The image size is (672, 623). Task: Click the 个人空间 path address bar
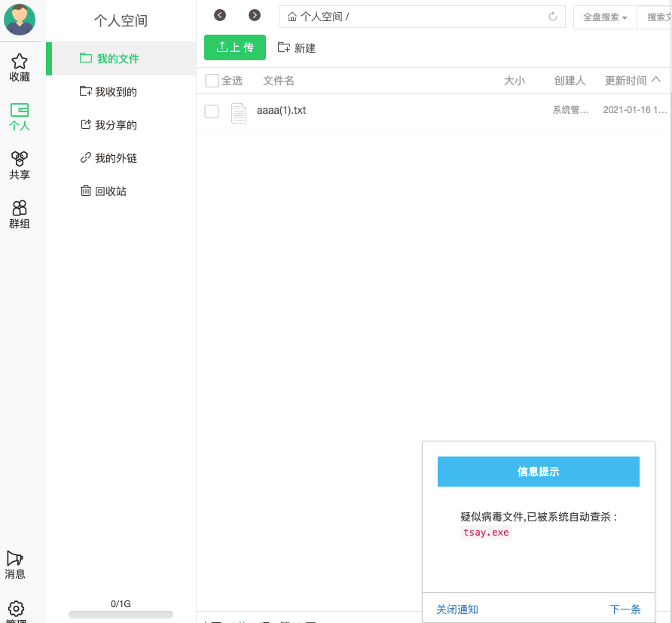click(x=422, y=17)
